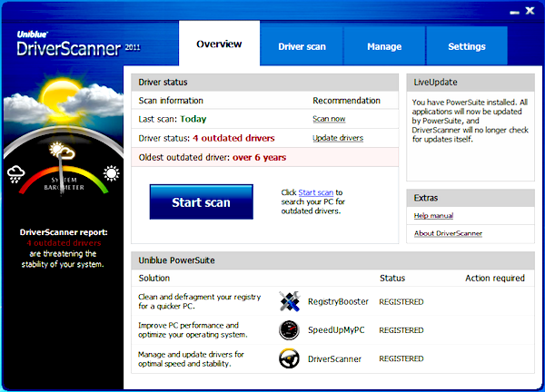Image resolution: width=545 pixels, height=392 pixels.
Task: Click the LiveUpdate PowerSuite message text
Action: pos(470,121)
